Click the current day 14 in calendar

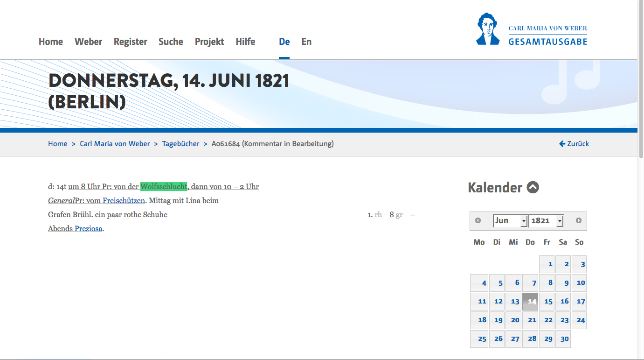(530, 302)
